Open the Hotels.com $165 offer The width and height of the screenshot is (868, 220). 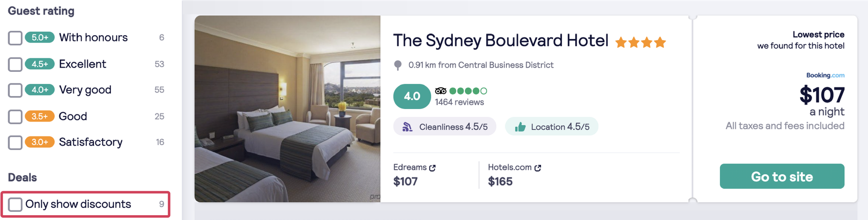(515, 175)
